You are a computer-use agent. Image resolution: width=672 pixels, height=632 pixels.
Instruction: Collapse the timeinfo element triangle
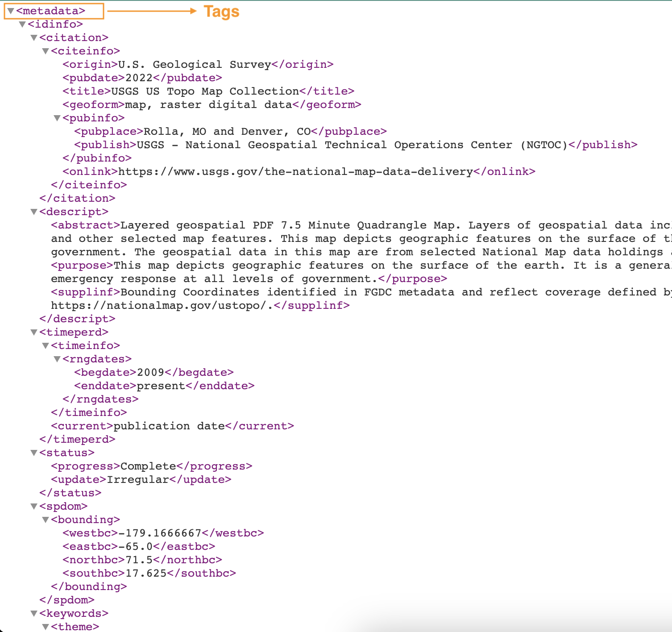(x=46, y=345)
